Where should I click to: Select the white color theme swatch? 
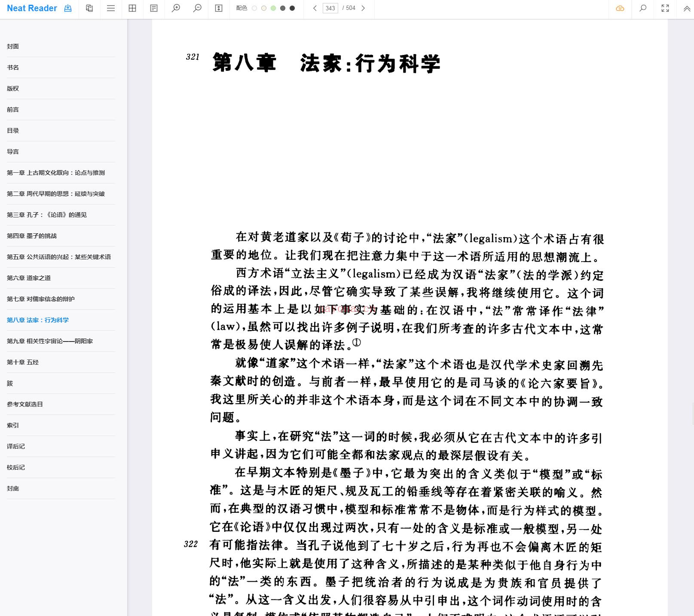[x=254, y=8]
